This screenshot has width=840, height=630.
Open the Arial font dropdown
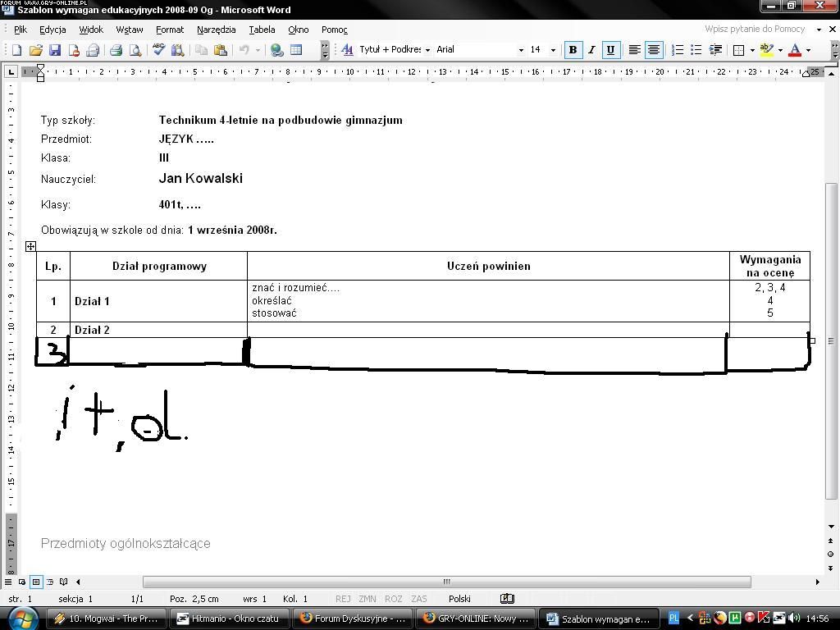[521, 50]
